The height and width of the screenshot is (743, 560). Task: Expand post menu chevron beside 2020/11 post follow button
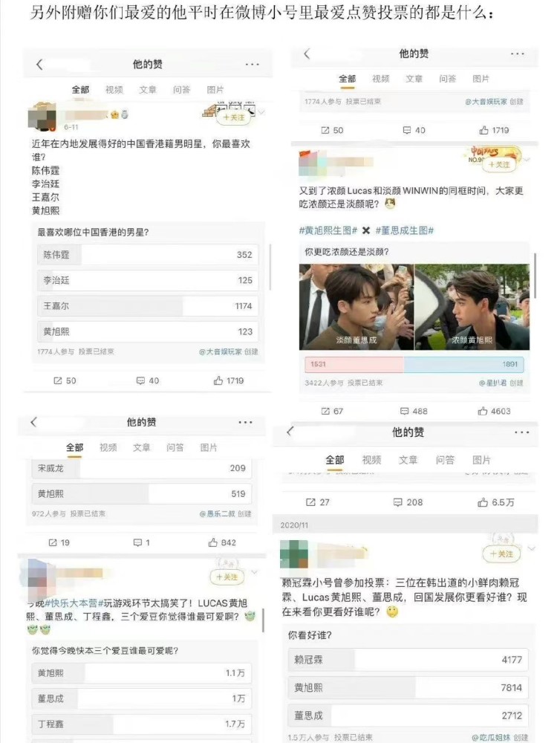click(532, 549)
